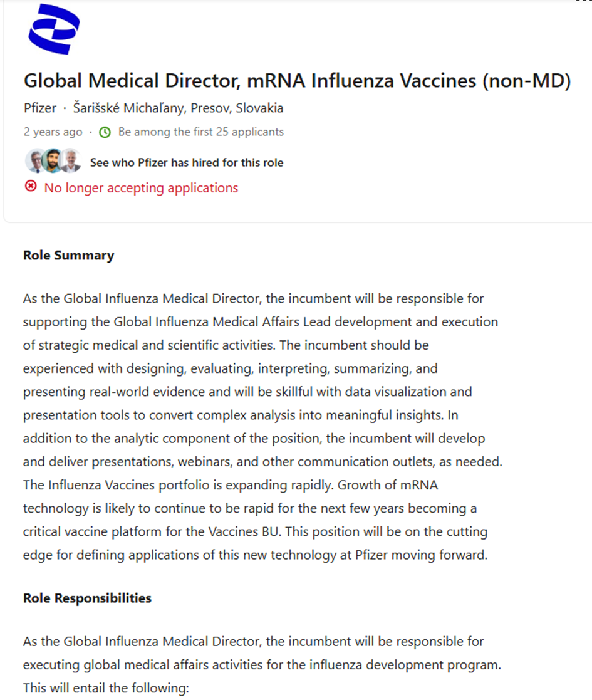The image size is (592, 700).
Task: Click the middle bearded employee avatar
Action: (x=53, y=162)
